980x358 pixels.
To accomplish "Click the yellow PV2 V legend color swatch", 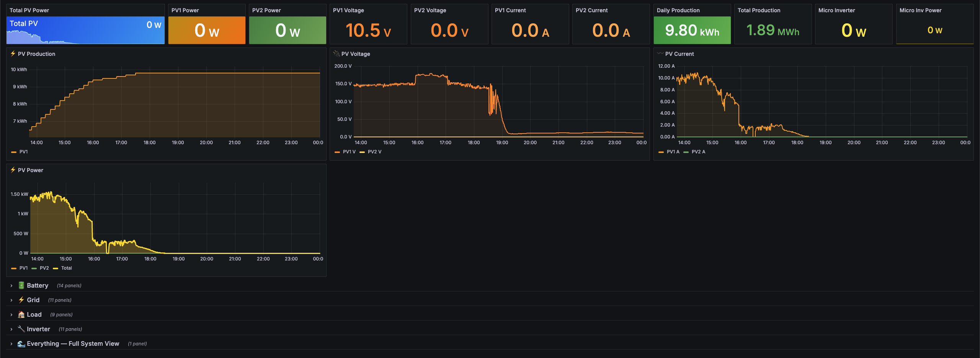I will [362, 152].
